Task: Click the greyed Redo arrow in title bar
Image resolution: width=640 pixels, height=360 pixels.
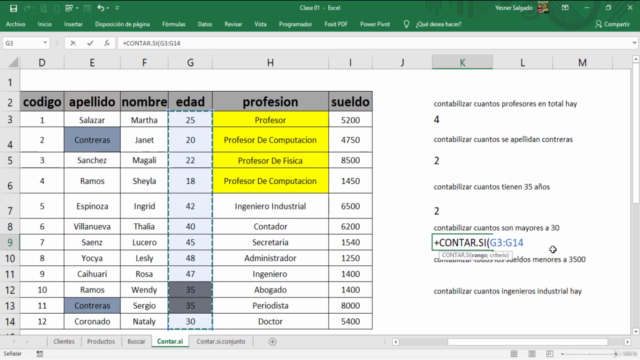Action: [x=28, y=8]
